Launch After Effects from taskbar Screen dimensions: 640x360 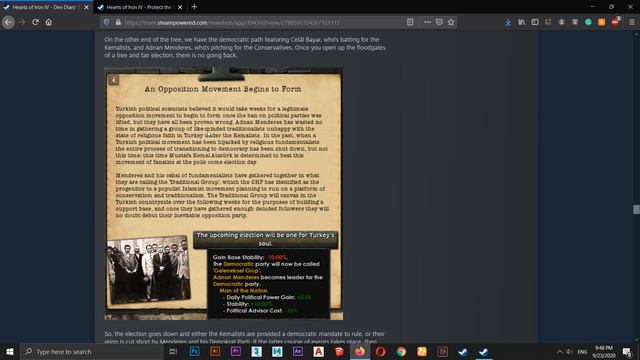(298, 351)
